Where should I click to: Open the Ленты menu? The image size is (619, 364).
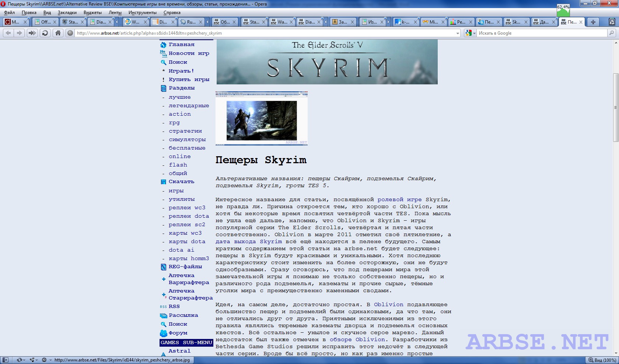coord(115,13)
